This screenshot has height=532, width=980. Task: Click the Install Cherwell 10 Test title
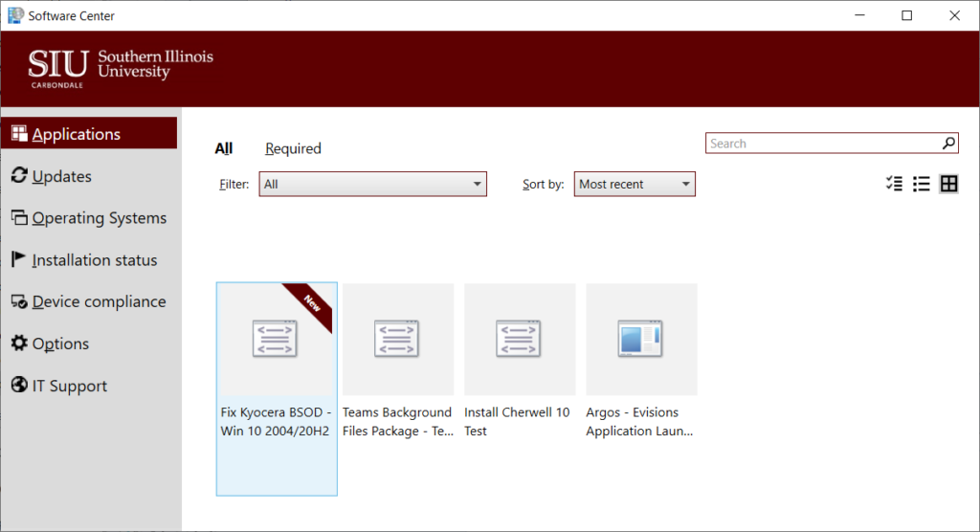click(x=517, y=421)
